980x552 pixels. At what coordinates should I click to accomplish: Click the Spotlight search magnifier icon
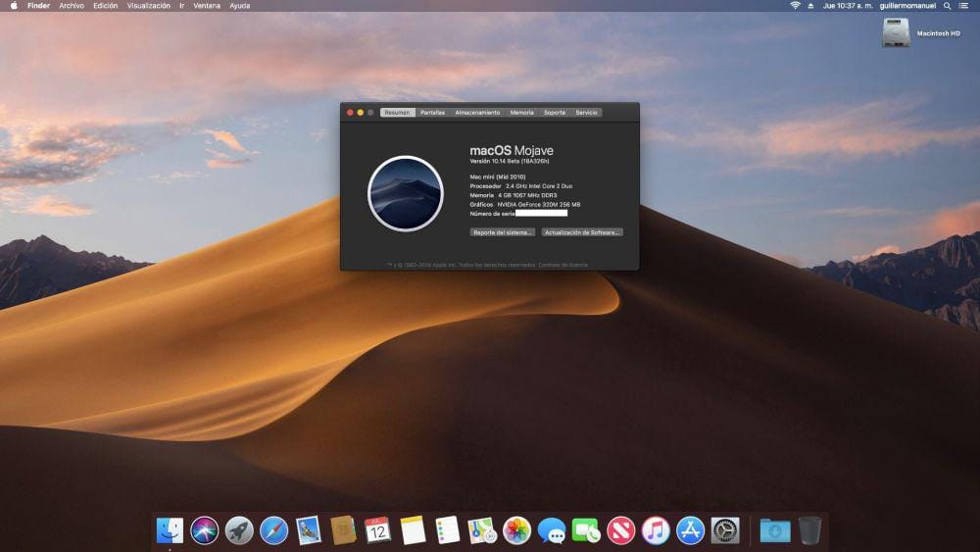click(x=947, y=6)
